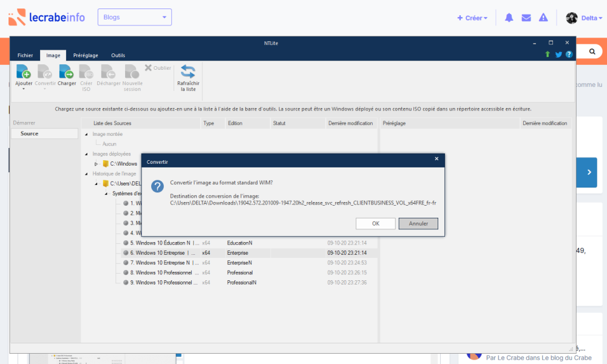Confirm conversion with OK button
Screen dimensions: 607x364
375,223
